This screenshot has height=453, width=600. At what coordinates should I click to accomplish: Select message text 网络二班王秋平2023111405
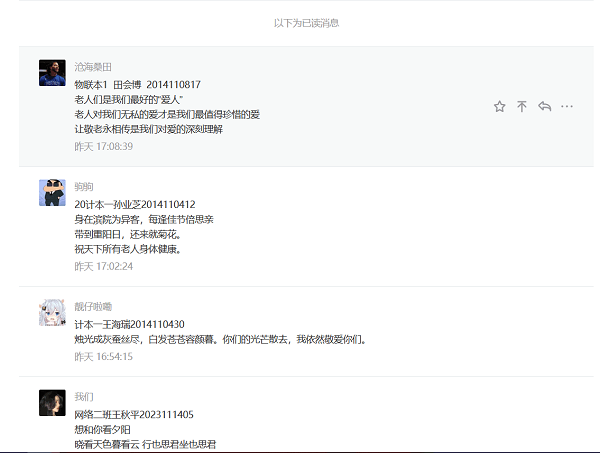click(x=134, y=414)
